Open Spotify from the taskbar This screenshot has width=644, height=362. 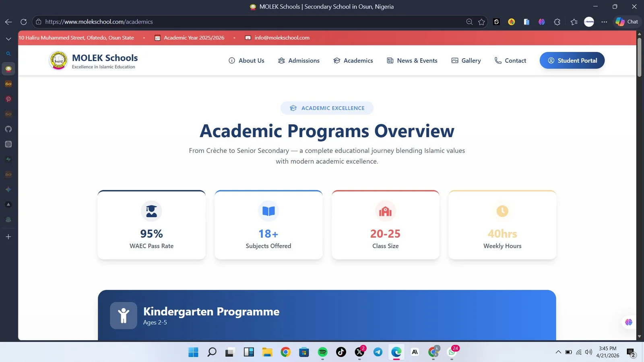(322, 352)
